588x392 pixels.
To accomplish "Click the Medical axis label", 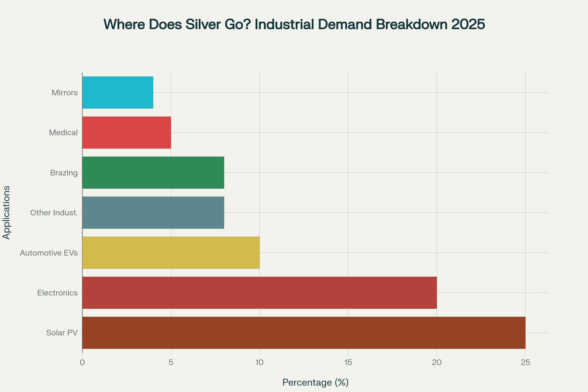I will (63, 133).
